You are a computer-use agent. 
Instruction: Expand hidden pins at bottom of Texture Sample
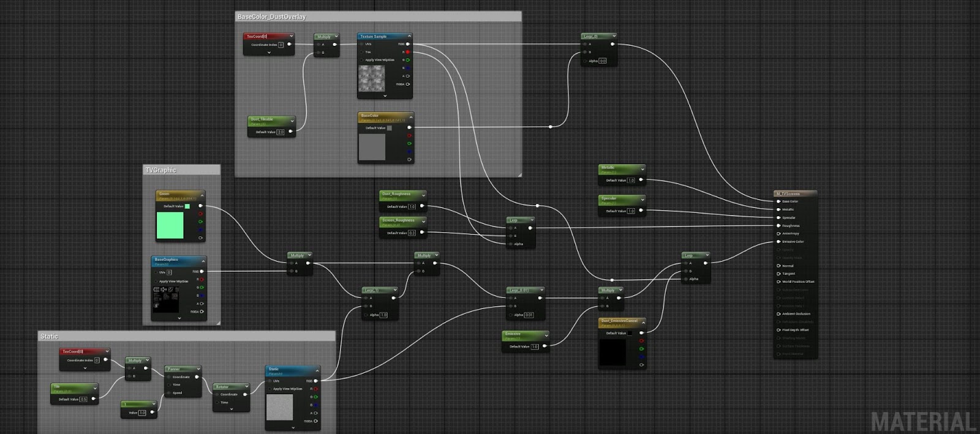point(385,95)
